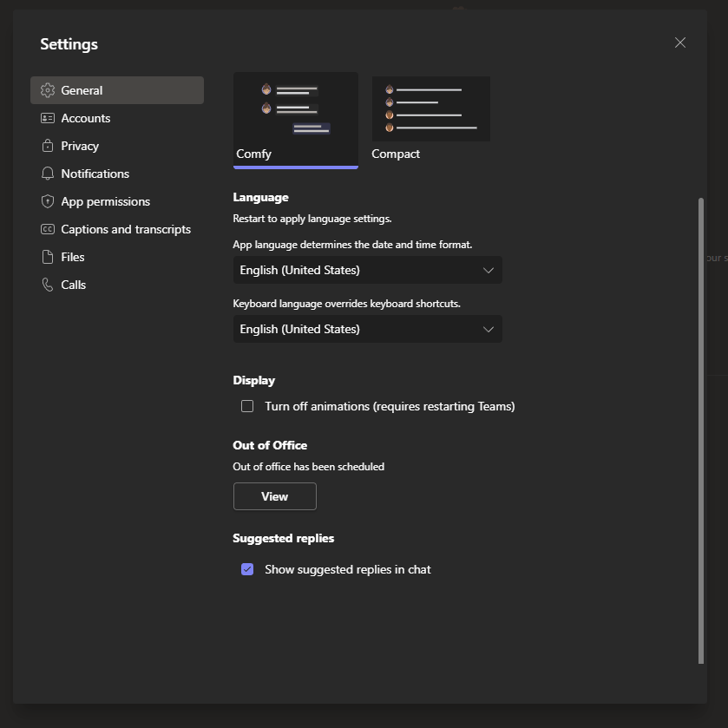View scheduled Out of Office settings
This screenshot has height=728, width=728.
point(274,496)
